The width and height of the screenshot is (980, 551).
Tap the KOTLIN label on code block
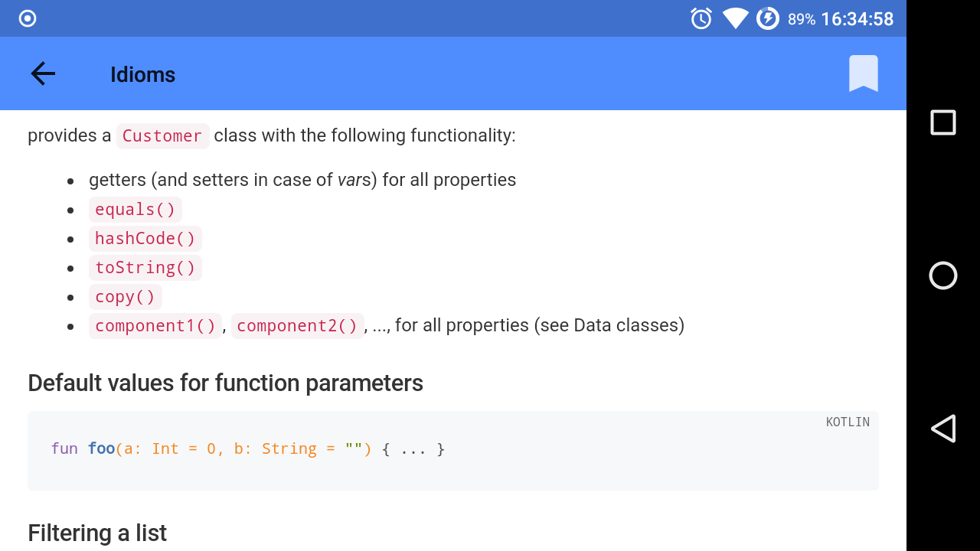(848, 422)
